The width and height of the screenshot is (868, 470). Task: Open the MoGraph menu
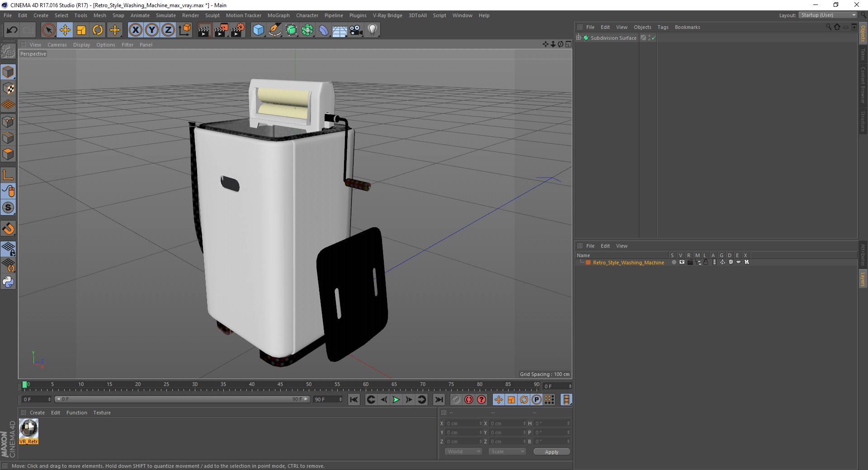pyautogui.click(x=278, y=15)
